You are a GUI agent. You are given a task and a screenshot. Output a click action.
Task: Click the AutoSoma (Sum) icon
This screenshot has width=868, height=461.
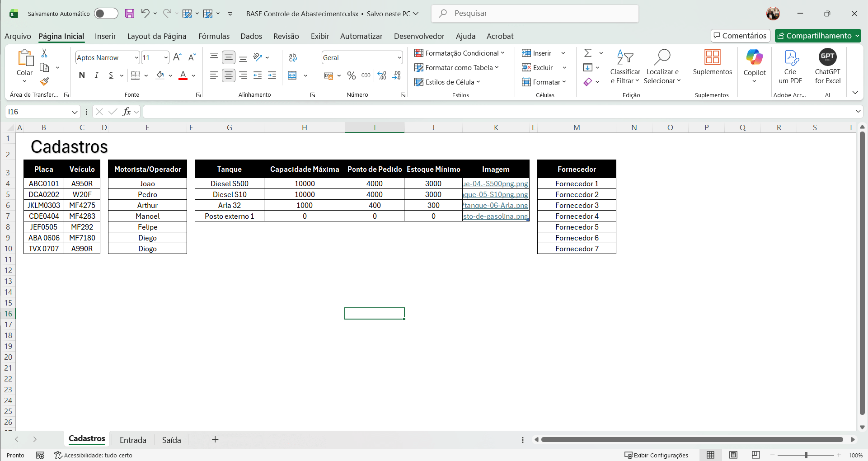pyautogui.click(x=589, y=53)
